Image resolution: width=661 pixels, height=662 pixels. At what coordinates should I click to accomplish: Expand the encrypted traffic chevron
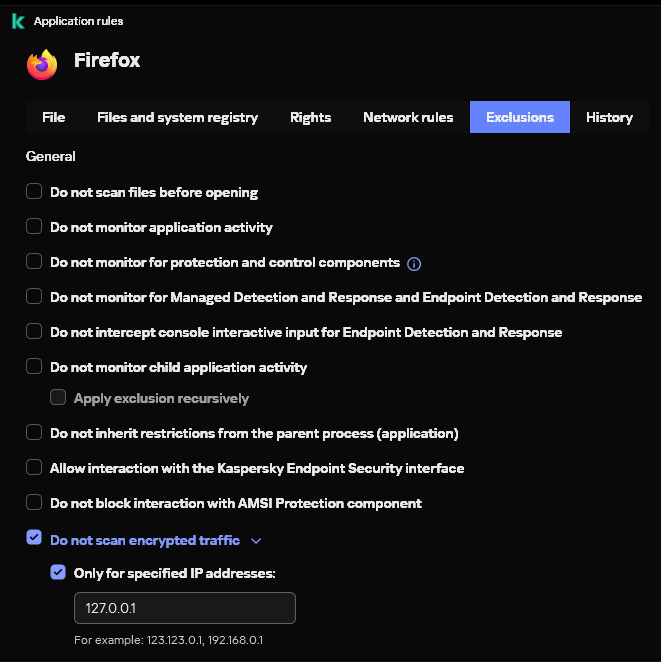pos(256,541)
